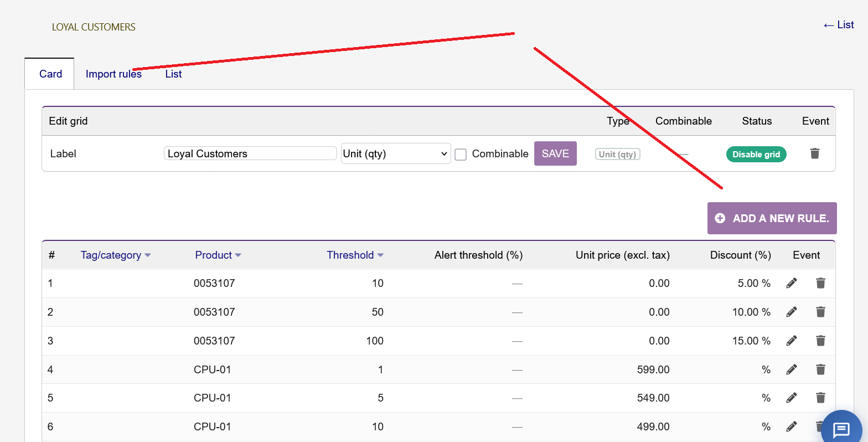Click the Unit (qty) type badge
The image size is (868, 442).
[618, 155]
